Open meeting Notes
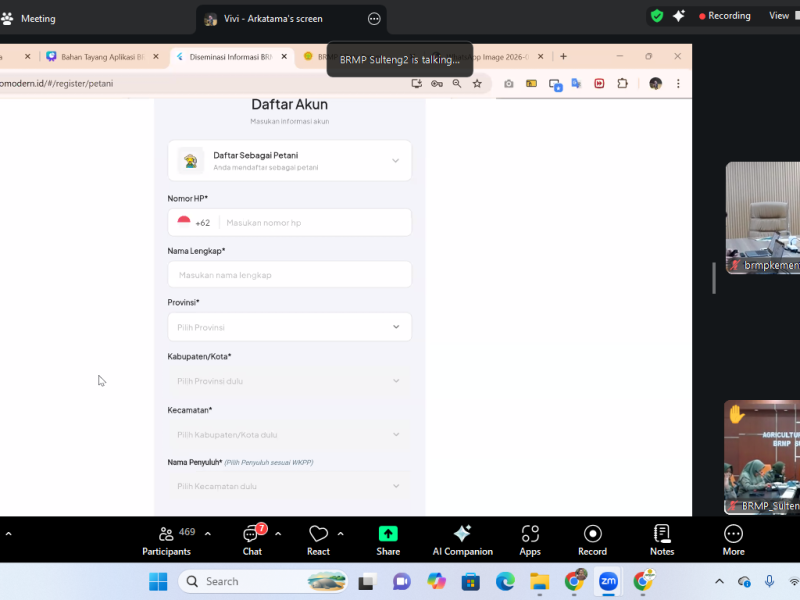This screenshot has height=600, width=800. click(662, 539)
